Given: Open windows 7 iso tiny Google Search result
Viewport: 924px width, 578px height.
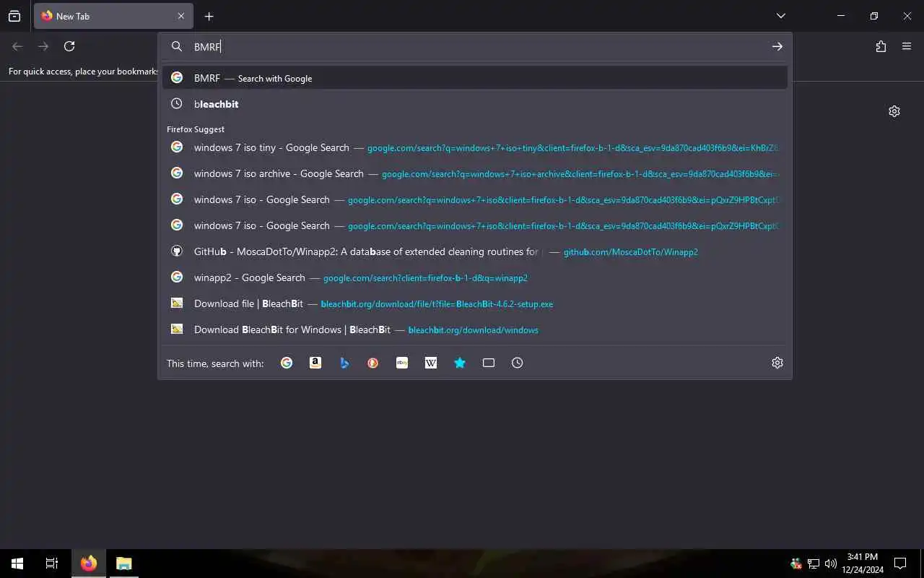Looking at the screenshot, I should click(x=475, y=147).
